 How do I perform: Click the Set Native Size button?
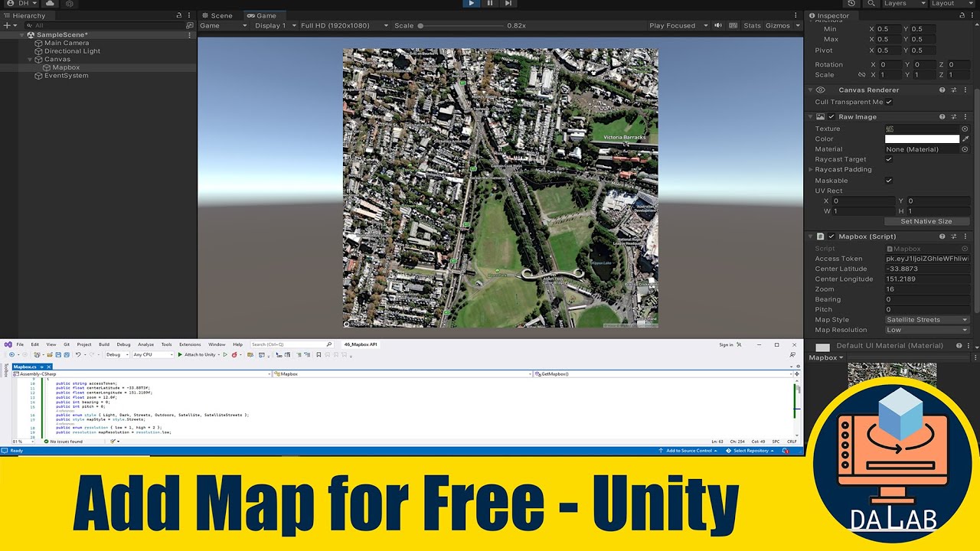tap(926, 221)
